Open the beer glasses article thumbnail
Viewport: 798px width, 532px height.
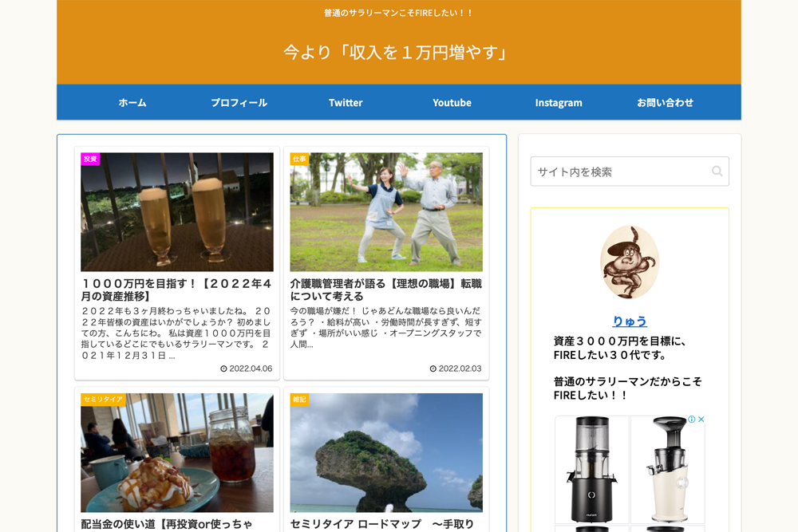tap(177, 212)
